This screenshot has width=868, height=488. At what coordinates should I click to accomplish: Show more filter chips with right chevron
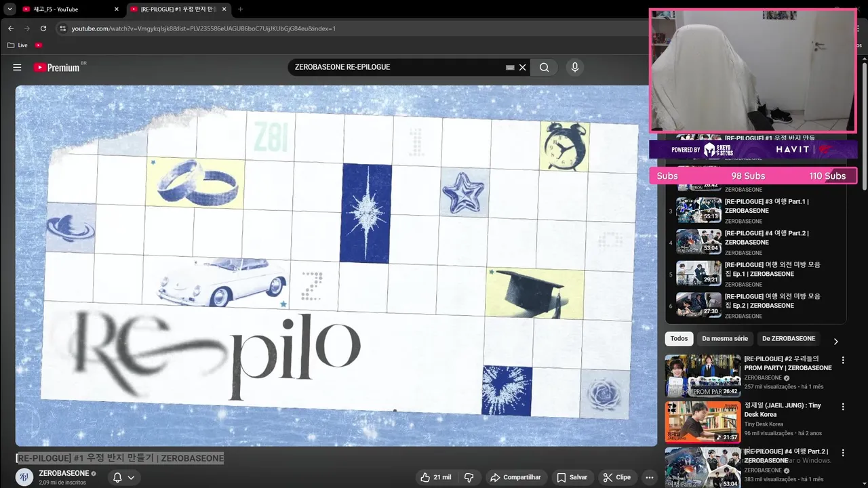click(835, 342)
